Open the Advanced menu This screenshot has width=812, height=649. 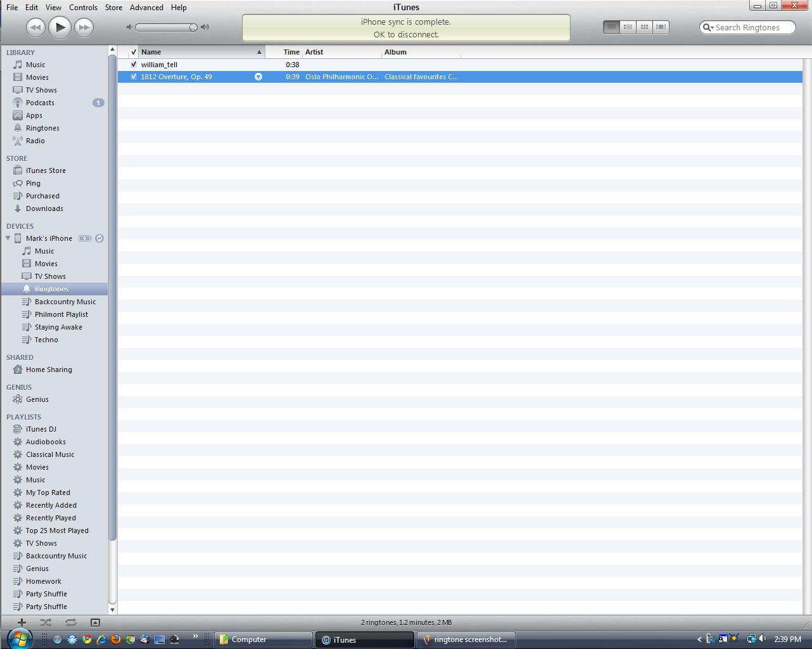click(x=146, y=8)
